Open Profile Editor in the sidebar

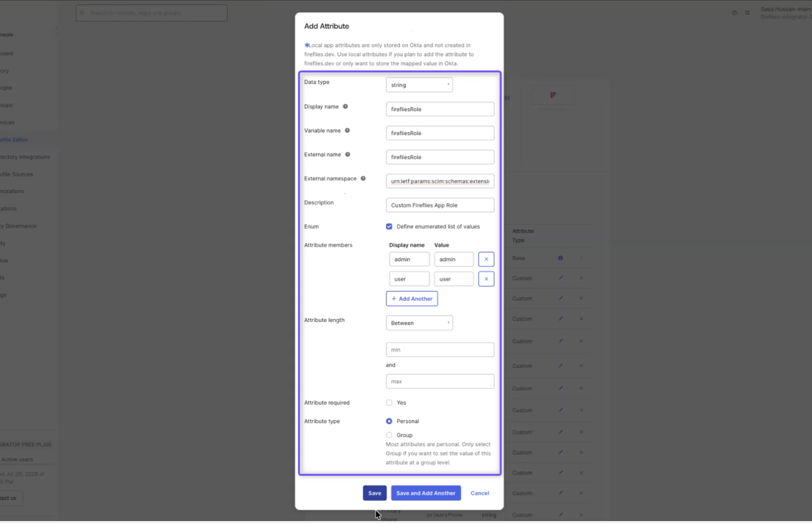pos(14,140)
